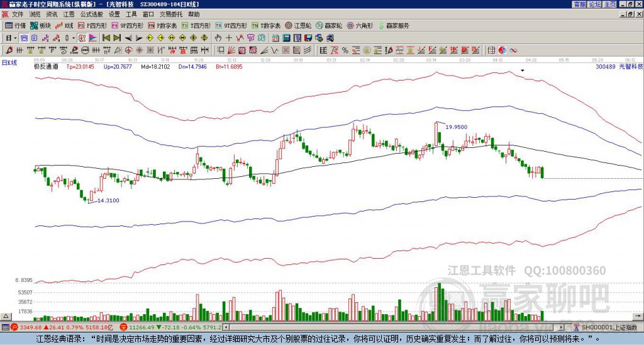Click the 300489 光智科技 stock label
Viewport: 644px width, 345px height.
click(619, 66)
